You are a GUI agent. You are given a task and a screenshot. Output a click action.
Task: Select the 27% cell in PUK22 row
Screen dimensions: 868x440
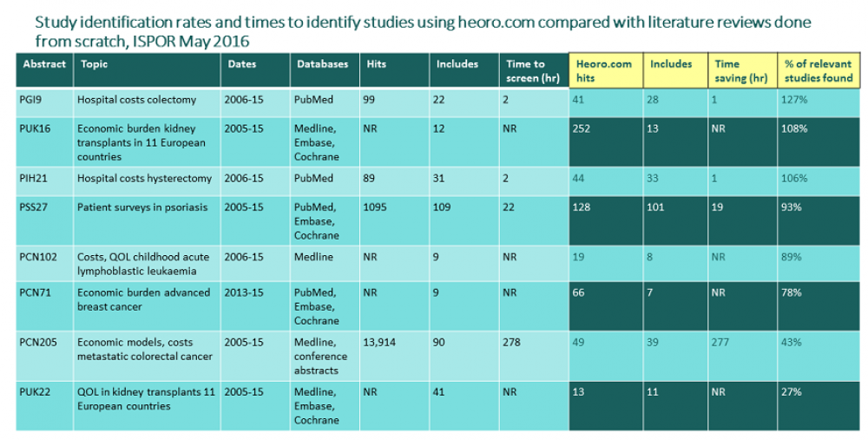point(792,391)
